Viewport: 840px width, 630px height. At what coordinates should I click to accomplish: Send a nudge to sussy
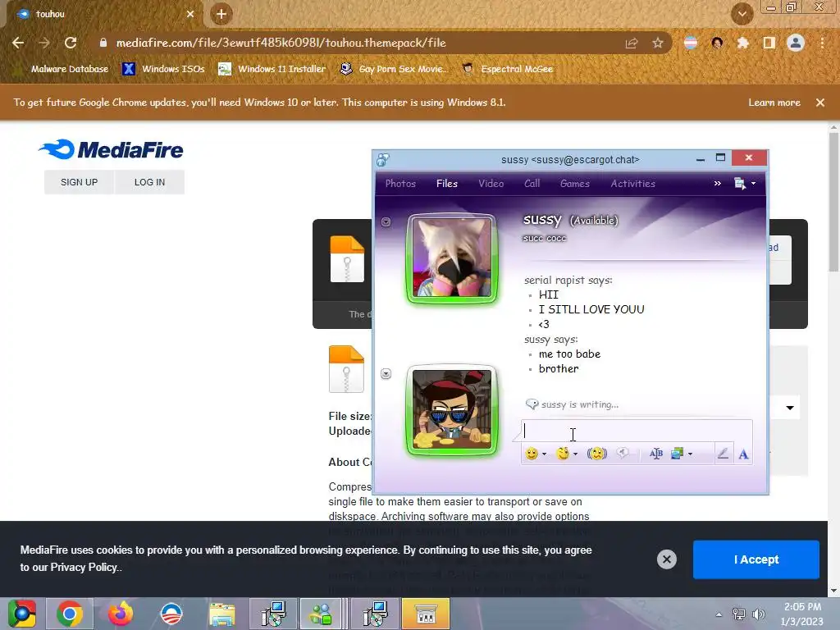(x=597, y=454)
